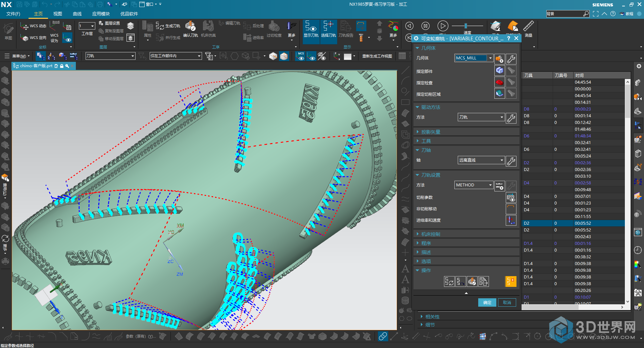644x348 pixels.
Task: Click the Specify Cut Area (指定切削区域) select icon
Action: pos(499,93)
